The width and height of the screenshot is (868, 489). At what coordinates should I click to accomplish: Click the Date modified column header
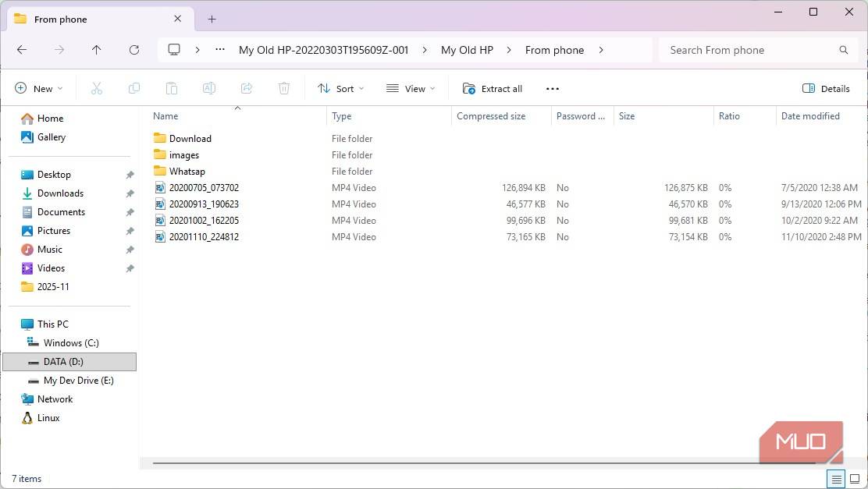coord(810,116)
